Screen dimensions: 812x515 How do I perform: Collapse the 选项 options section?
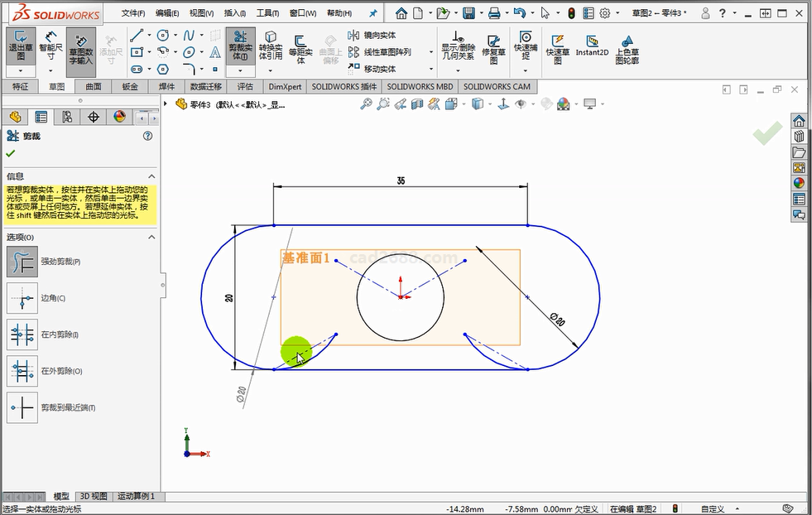click(151, 238)
